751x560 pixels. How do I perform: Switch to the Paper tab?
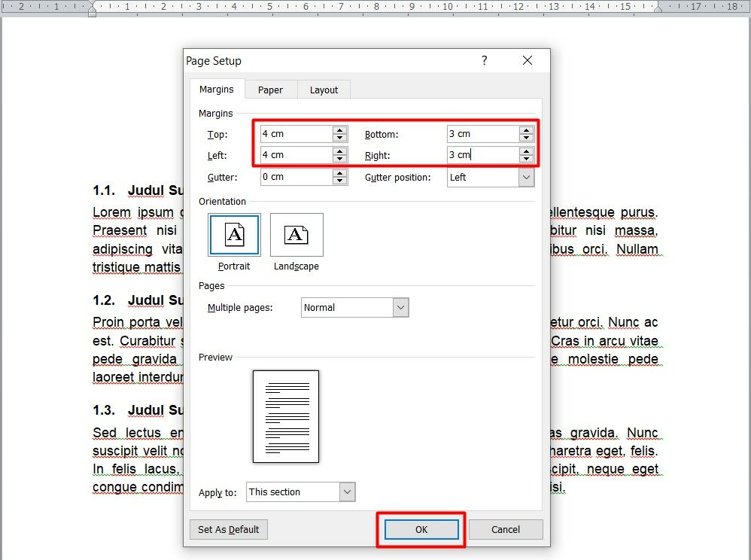point(270,90)
